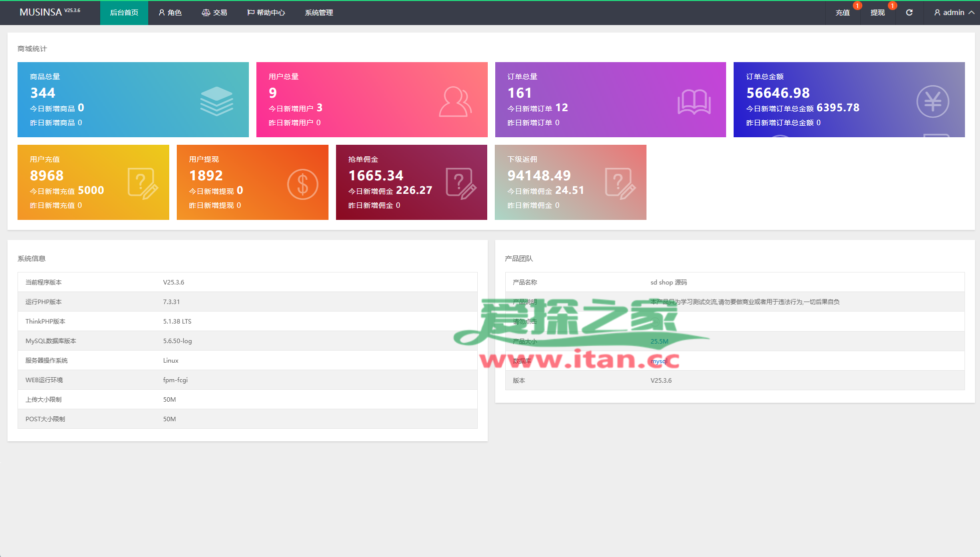Click the dollar icon on 用户提现 card
This screenshot has height=557, width=980.
coord(302,184)
